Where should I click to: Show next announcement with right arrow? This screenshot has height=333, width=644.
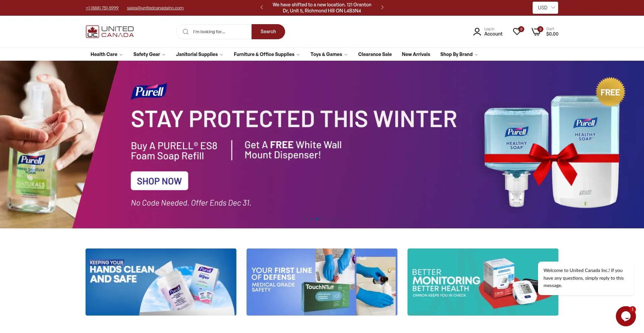tap(382, 7)
